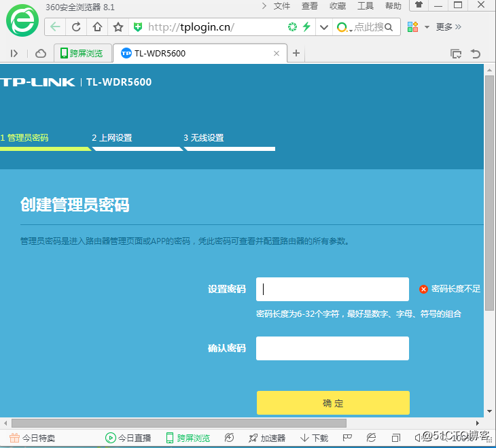Open the extensions grid icon

coord(413,27)
